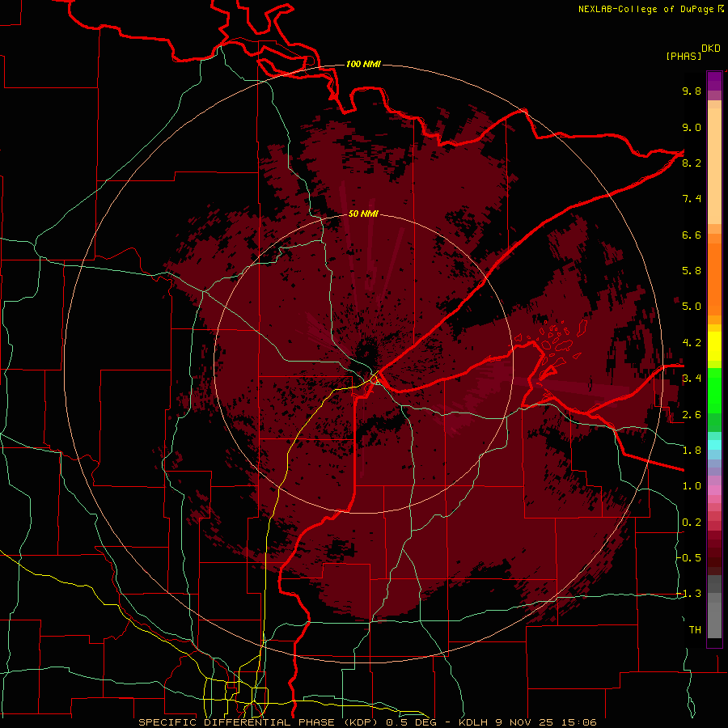Click the TH scale label
The image size is (728, 728).
(x=695, y=629)
